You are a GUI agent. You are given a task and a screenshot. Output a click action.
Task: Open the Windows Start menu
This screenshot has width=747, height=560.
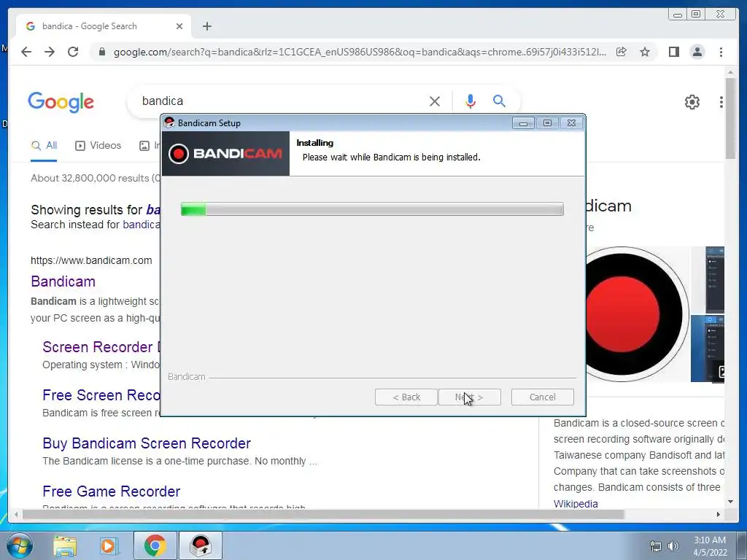pos(19,545)
